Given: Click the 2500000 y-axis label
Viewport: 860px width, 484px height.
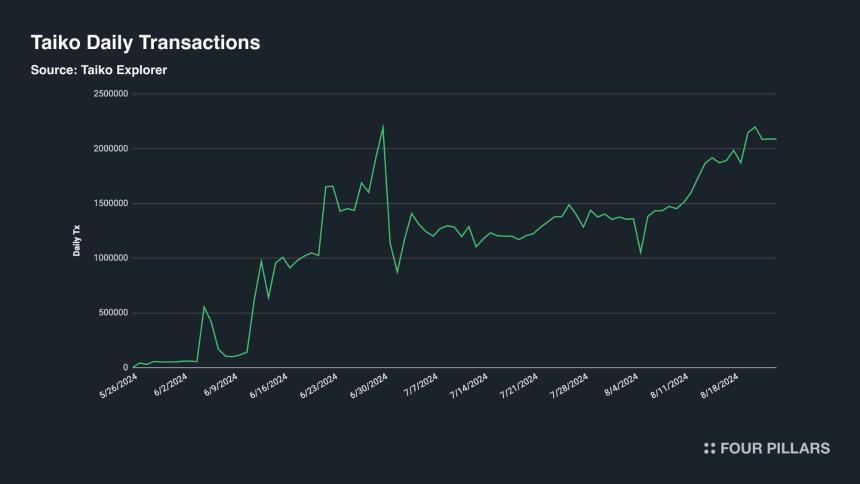Looking at the screenshot, I should click(x=111, y=94).
